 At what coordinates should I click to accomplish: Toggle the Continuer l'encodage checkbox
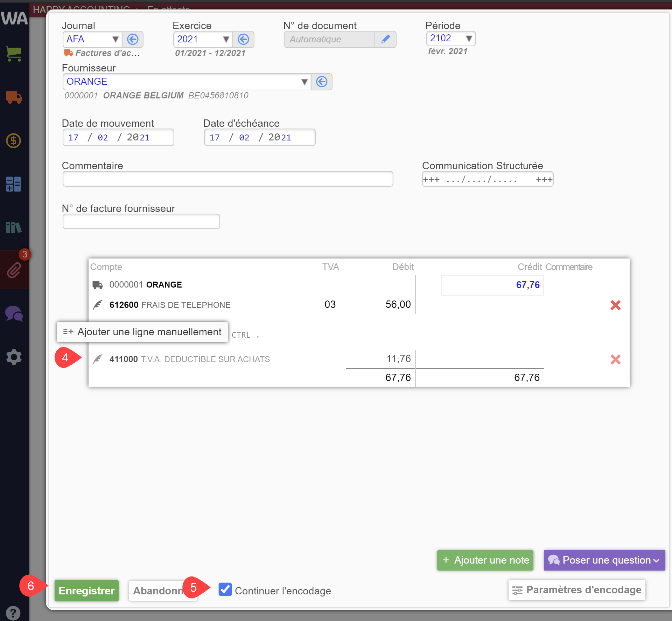coord(225,589)
